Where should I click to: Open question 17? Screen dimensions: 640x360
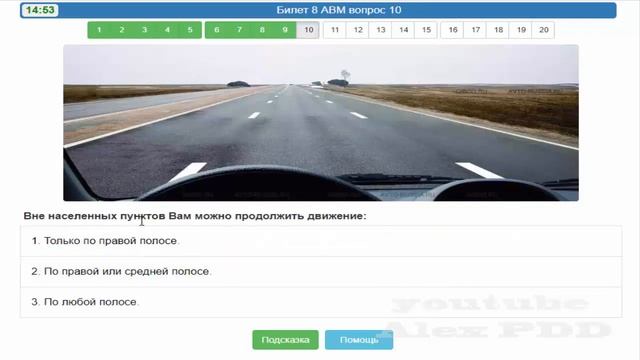[x=476, y=30]
